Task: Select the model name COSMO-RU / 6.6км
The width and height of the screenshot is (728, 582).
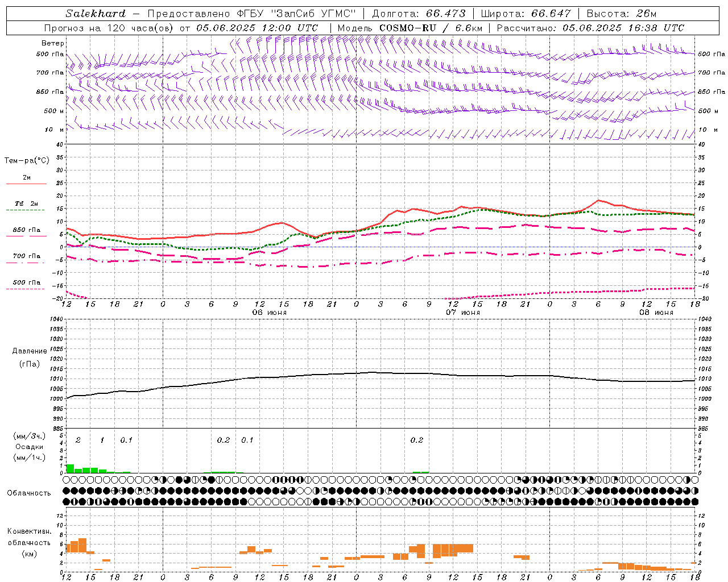Action: pos(431,28)
